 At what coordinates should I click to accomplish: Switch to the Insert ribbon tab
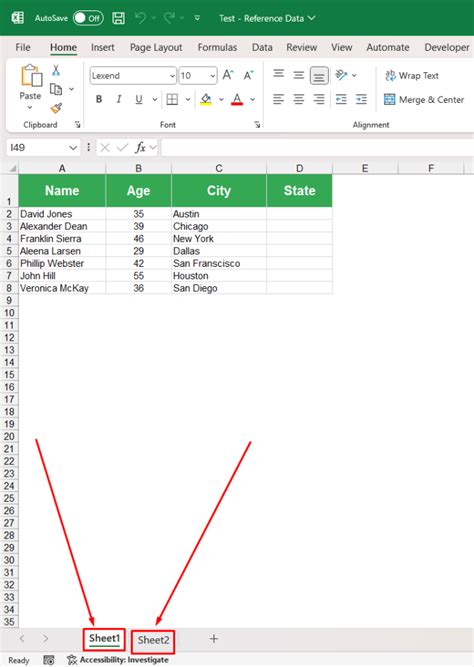click(103, 47)
